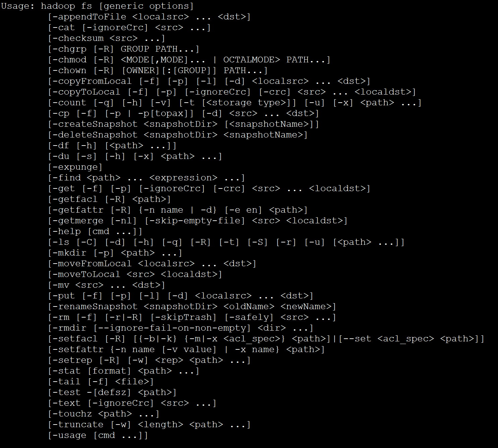
Task: Click <expression> in the find line
Action: pos(183,178)
